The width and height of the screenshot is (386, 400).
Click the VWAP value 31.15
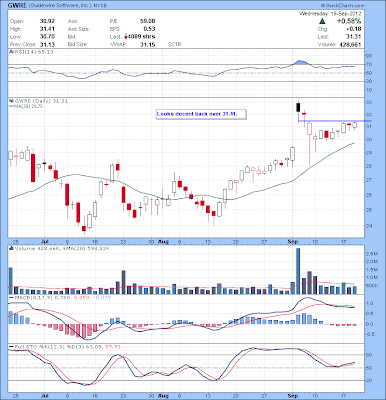[147, 44]
